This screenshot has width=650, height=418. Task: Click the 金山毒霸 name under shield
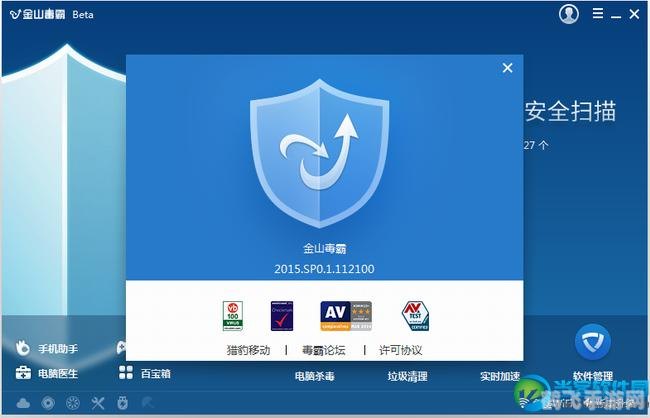click(325, 248)
